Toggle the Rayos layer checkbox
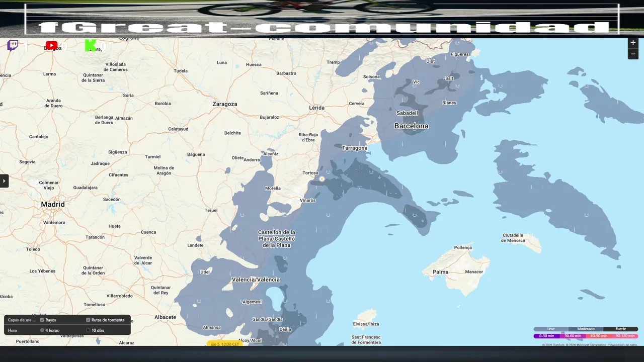Screen dimensions: 644x362 click(42, 320)
